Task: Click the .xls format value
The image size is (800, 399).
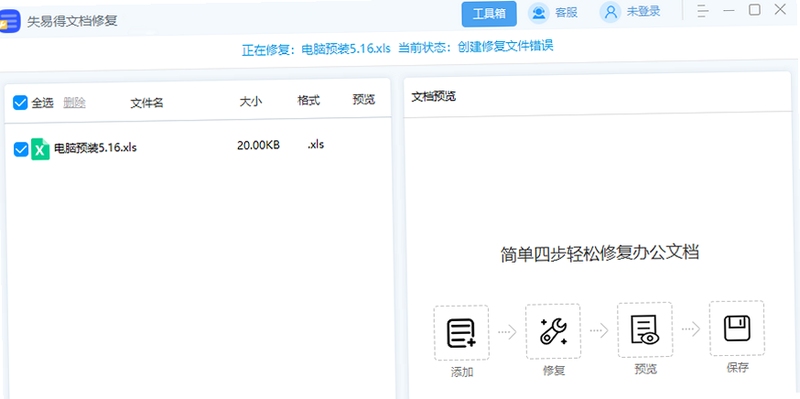Action: pos(316,144)
